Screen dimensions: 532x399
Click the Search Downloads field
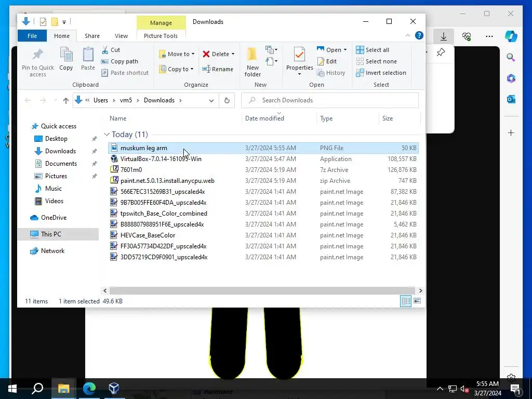tap(330, 100)
